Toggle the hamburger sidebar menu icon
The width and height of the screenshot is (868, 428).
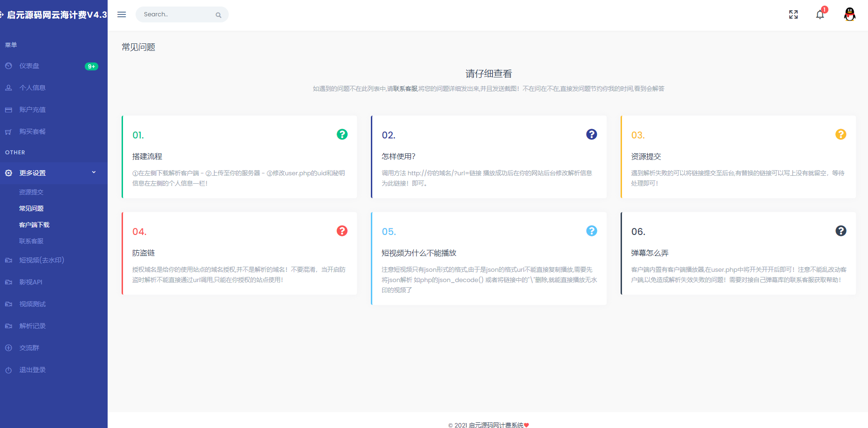(x=122, y=14)
